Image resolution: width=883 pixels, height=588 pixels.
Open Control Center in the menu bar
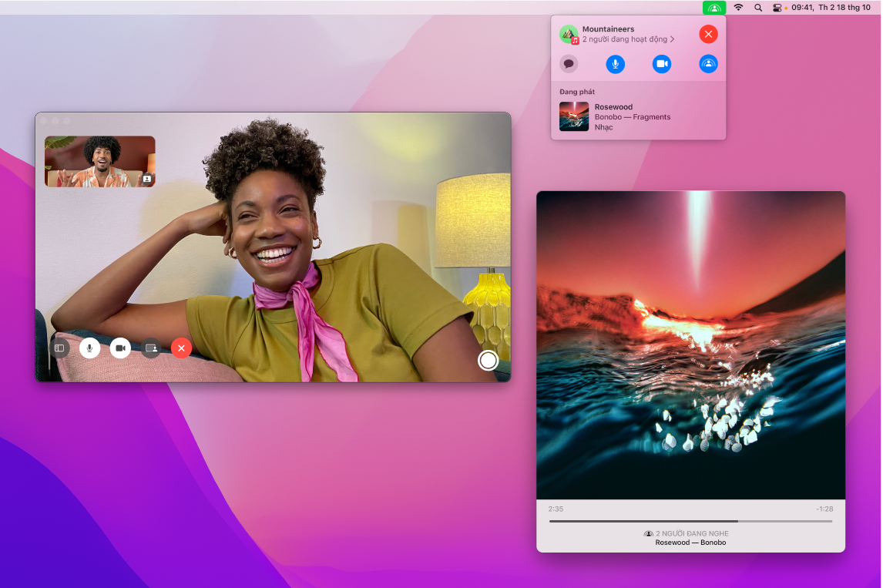tap(777, 8)
